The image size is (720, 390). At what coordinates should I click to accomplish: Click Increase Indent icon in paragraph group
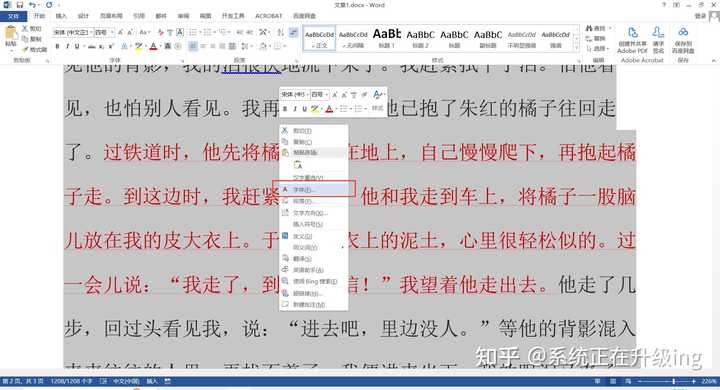[x=250, y=32]
